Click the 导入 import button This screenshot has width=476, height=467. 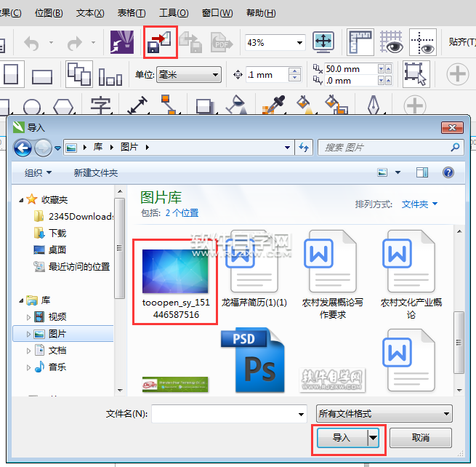point(342,437)
